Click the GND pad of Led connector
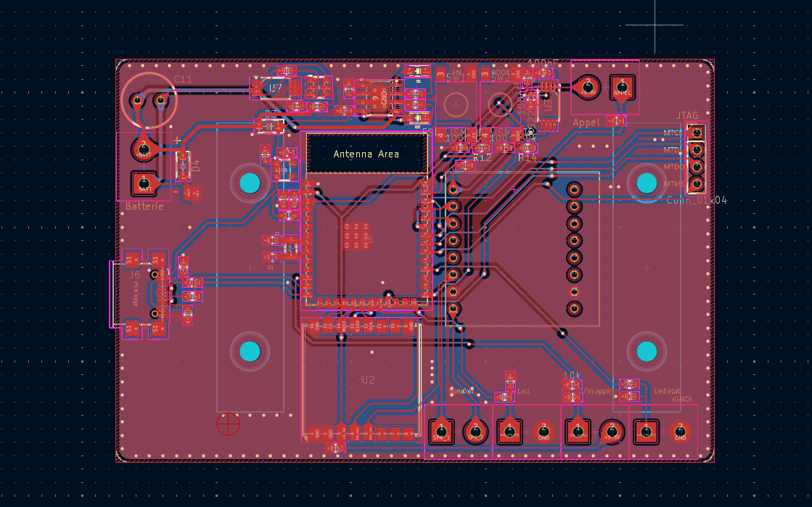Viewport: 812px width, 507px height. click(x=544, y=432)
